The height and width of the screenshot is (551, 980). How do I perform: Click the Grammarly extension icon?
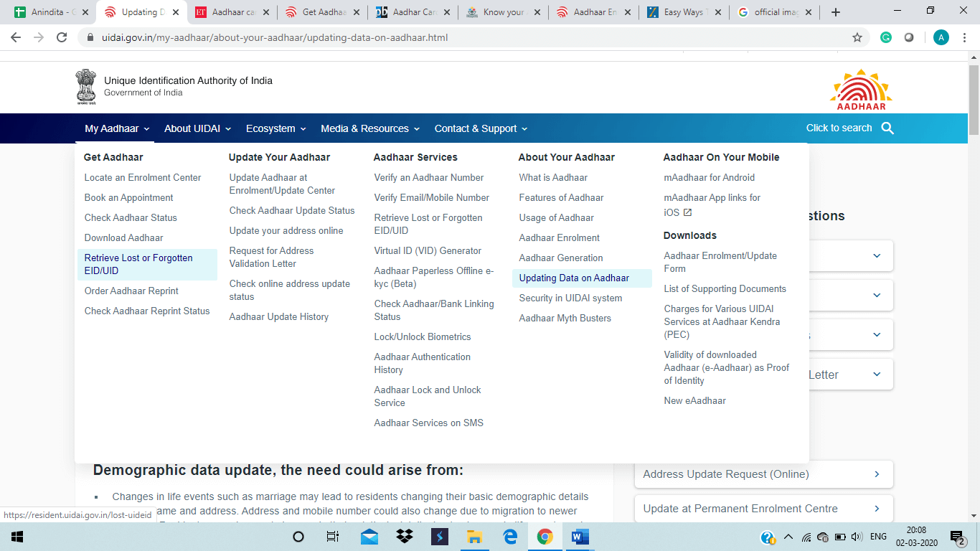click(x=886, y=37)
